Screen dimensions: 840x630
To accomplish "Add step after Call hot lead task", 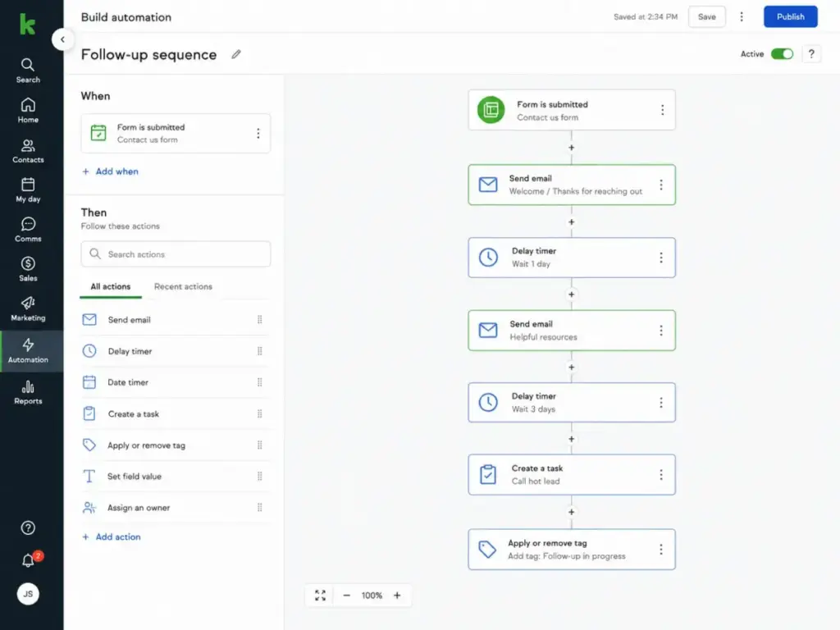I will tap(572, 512).
